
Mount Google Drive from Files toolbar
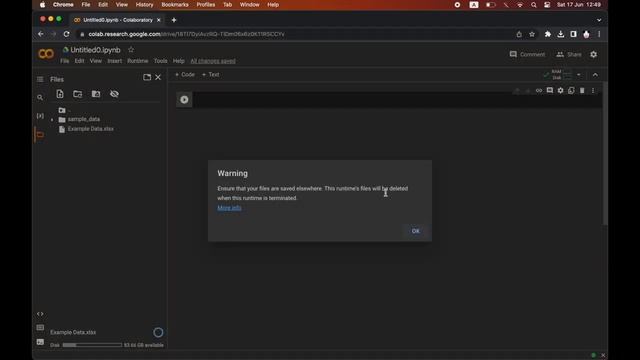point(96,94)
